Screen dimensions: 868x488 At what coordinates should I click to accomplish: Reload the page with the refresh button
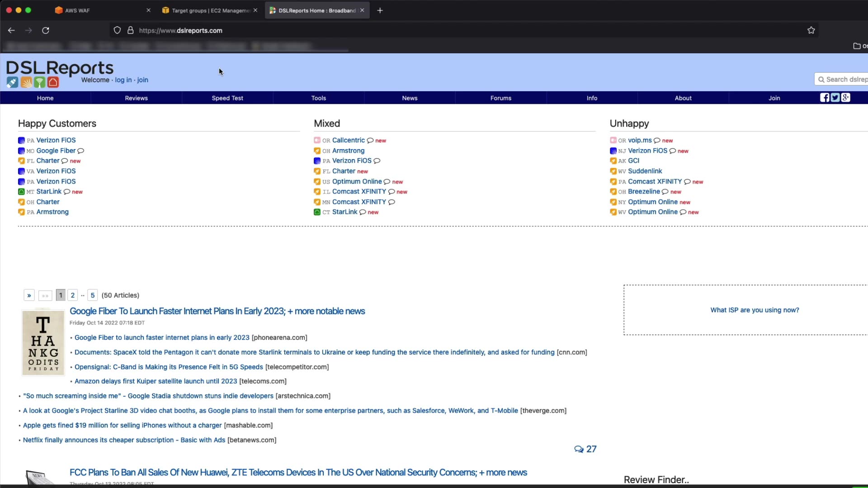(x=46, y=30)
